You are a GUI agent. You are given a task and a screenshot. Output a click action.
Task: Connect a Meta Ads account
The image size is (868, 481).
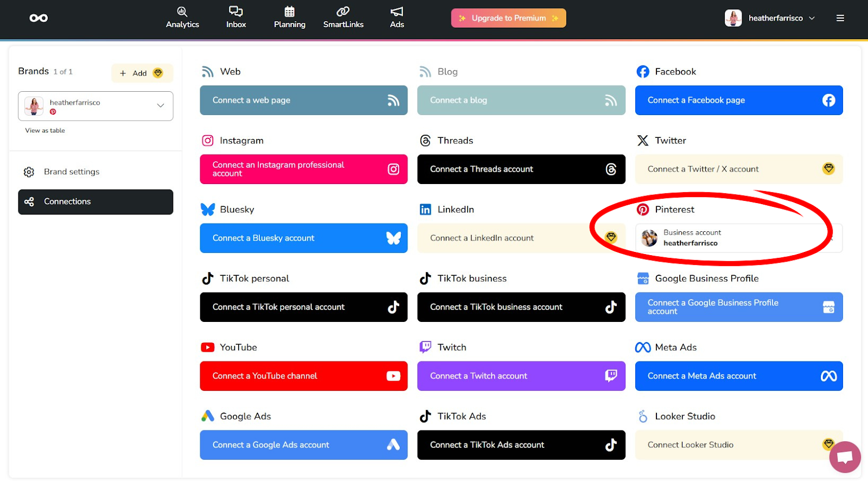(739, 376)
